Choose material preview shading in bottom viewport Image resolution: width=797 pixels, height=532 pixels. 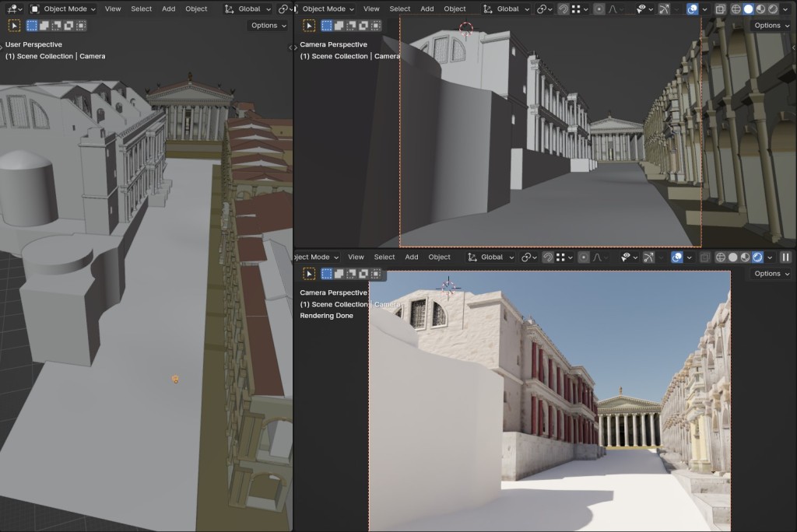[745, 257]
